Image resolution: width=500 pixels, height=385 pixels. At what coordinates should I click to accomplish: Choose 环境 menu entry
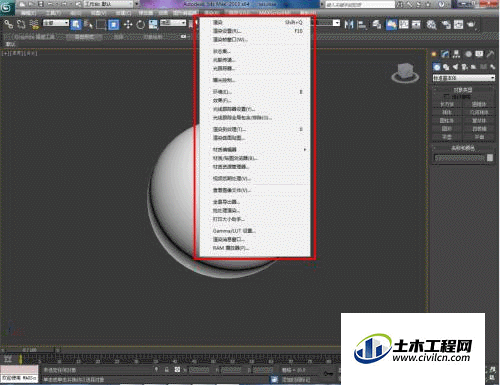coord(255,92)
